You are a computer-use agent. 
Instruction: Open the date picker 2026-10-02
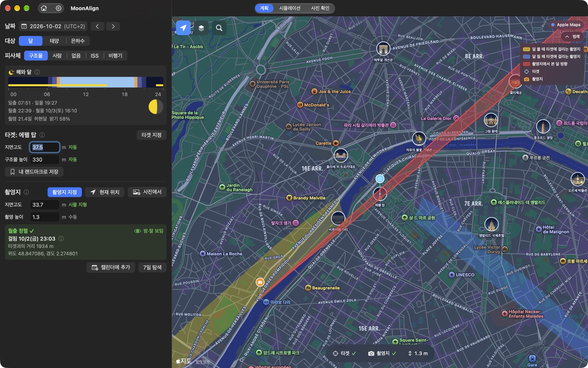53,26
